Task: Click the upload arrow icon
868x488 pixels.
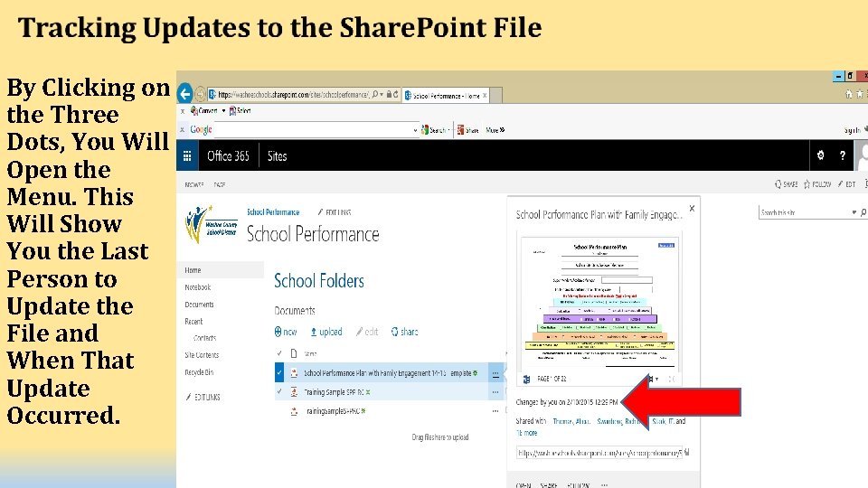Action: [314, 332]
